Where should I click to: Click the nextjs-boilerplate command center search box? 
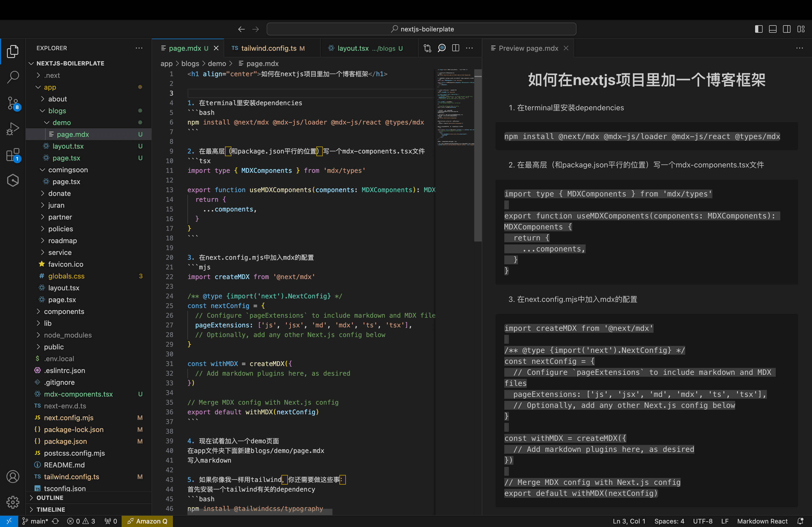pos(421,29)
